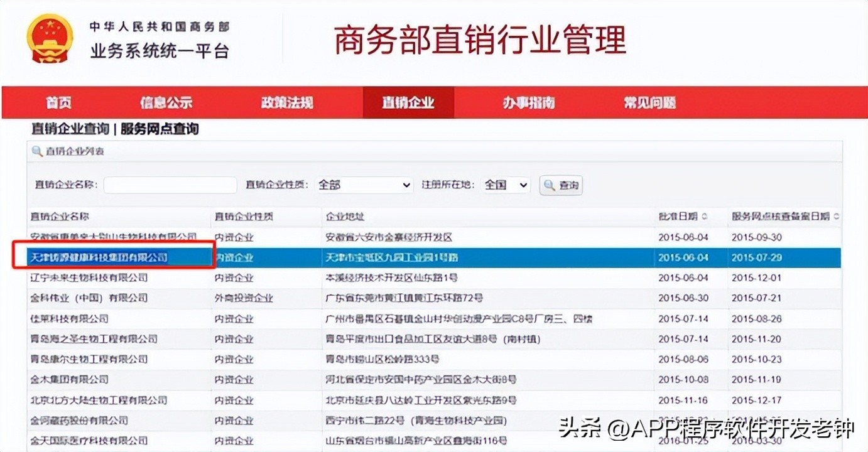The width and height of the screenshot is (868, 452).
Task: Click the 金木集团有限公司 company entry
Action: [x=69, y=379]
